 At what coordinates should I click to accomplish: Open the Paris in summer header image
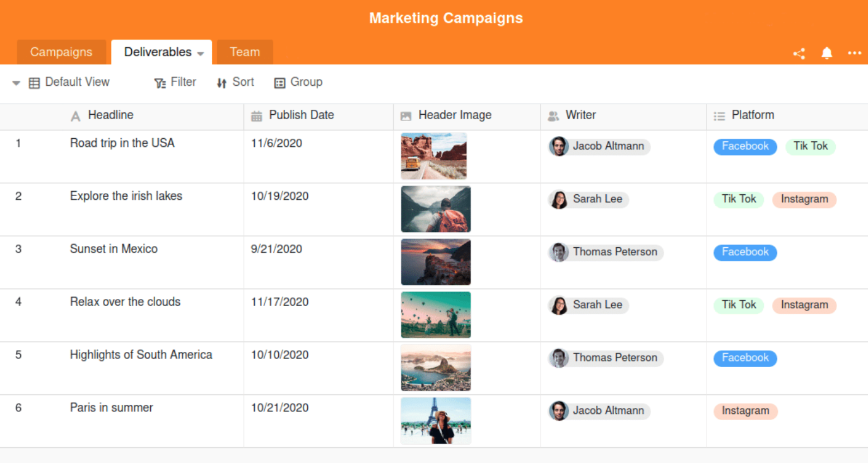click(435, 421)
